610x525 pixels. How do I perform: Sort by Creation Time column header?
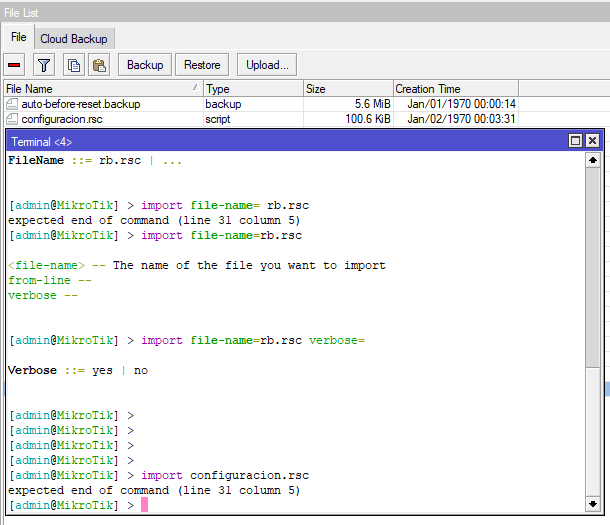click(456, 89)
